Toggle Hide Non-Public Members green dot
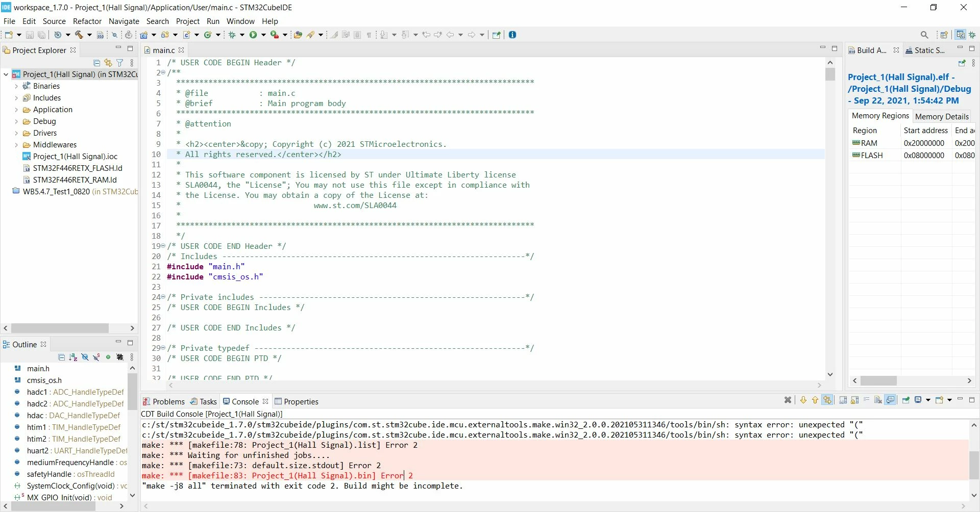The width and height of the screenshot is (980, 512). (x=108, y=357)
